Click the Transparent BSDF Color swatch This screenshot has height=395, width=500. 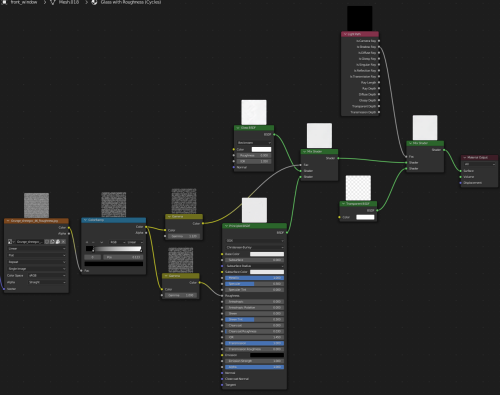pyautogui.click(x=365, y=217)
